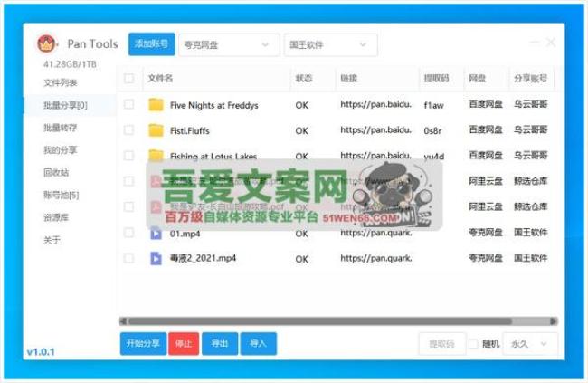Click 百度网盘 cell in Fisti.Fluffs row
The width and height of the screenshot is (588, 383).
(486, 129)
